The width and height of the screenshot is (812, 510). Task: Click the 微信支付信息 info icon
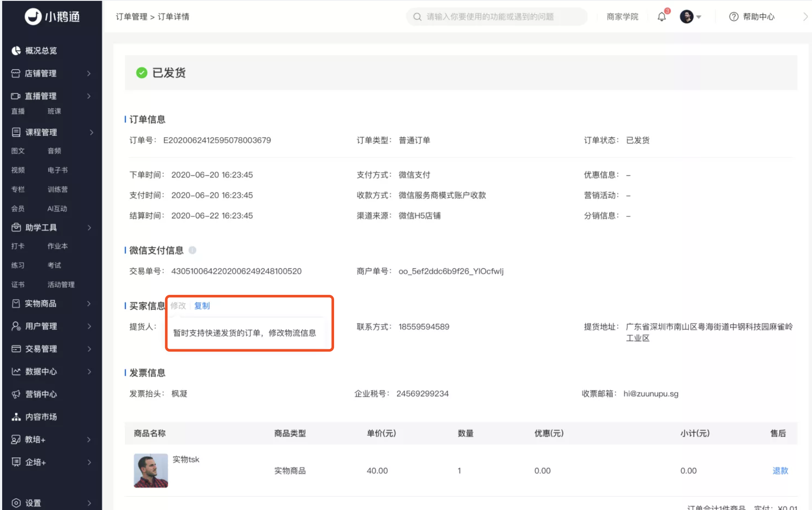192,250
